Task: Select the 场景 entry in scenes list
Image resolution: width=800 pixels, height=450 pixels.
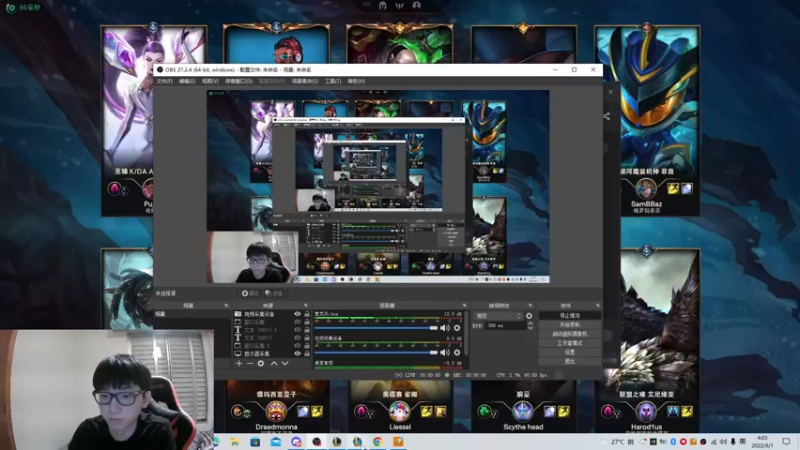Action: [192, 314]
